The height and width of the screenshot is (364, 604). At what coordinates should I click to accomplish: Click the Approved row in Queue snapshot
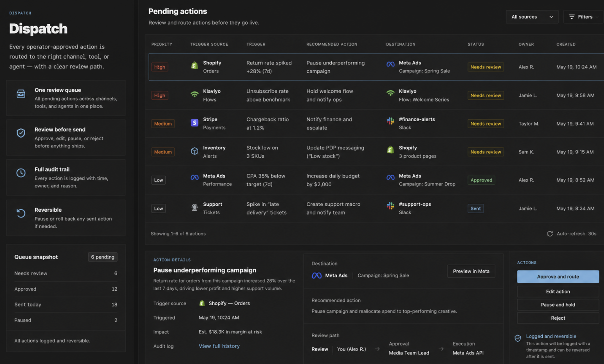66,289
